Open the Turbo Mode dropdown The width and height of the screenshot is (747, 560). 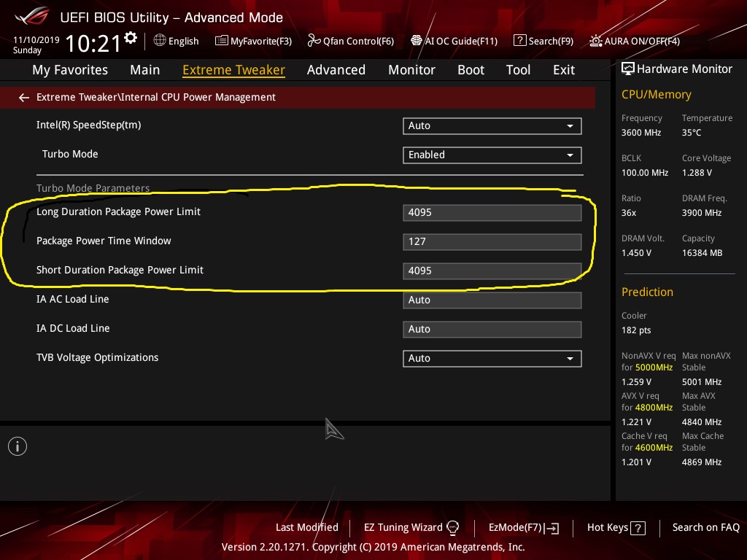pyautogui.click(x=492, y=155)
